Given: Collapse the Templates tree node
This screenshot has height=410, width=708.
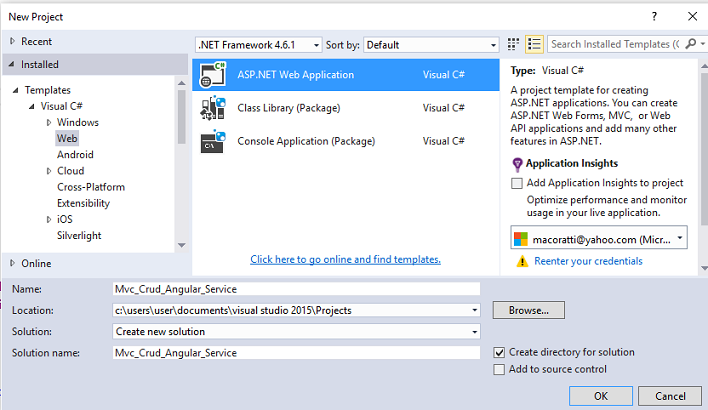Looking at the screenshot, I should (16, 90).
